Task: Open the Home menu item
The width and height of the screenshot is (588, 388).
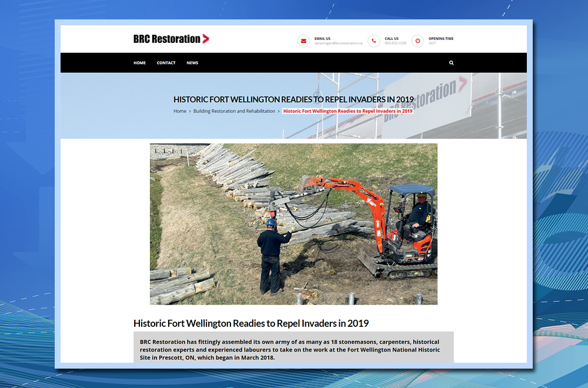Action: coord(139,63)
